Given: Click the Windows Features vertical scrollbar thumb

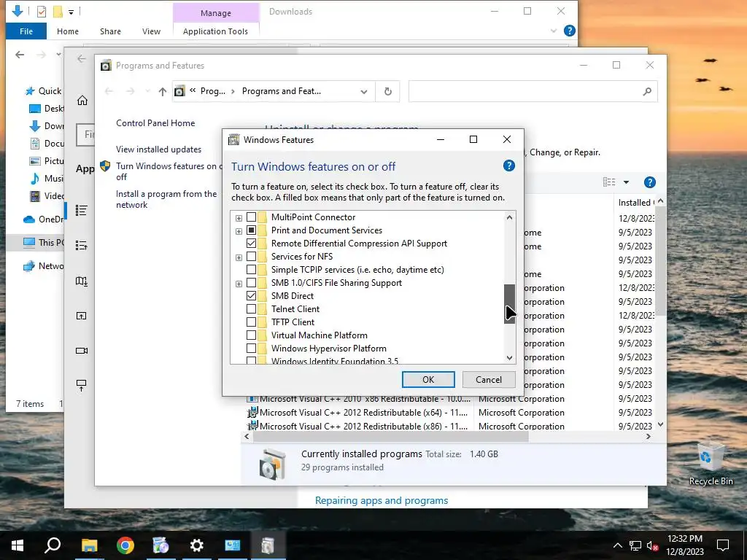Looking at the screenshot, I should click(x=509, y=304).
